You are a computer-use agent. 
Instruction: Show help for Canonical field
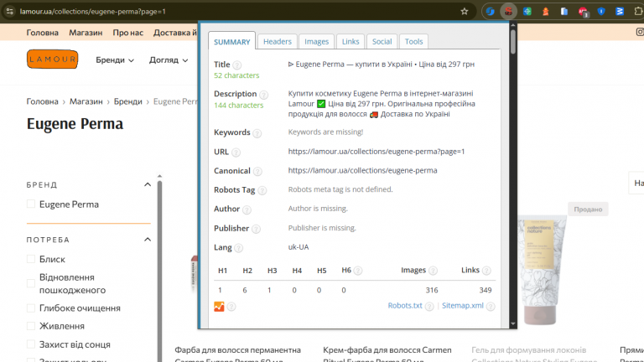point(257,171)
